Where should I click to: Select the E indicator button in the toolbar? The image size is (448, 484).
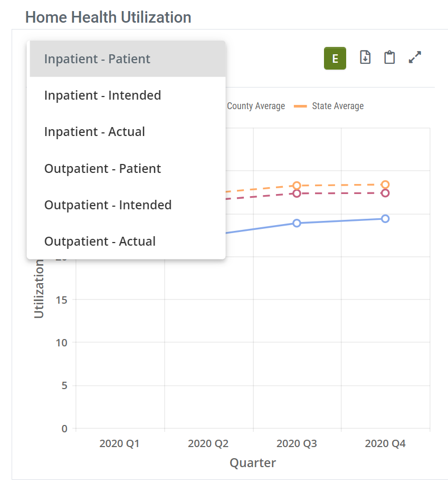(x=335, y=58)
